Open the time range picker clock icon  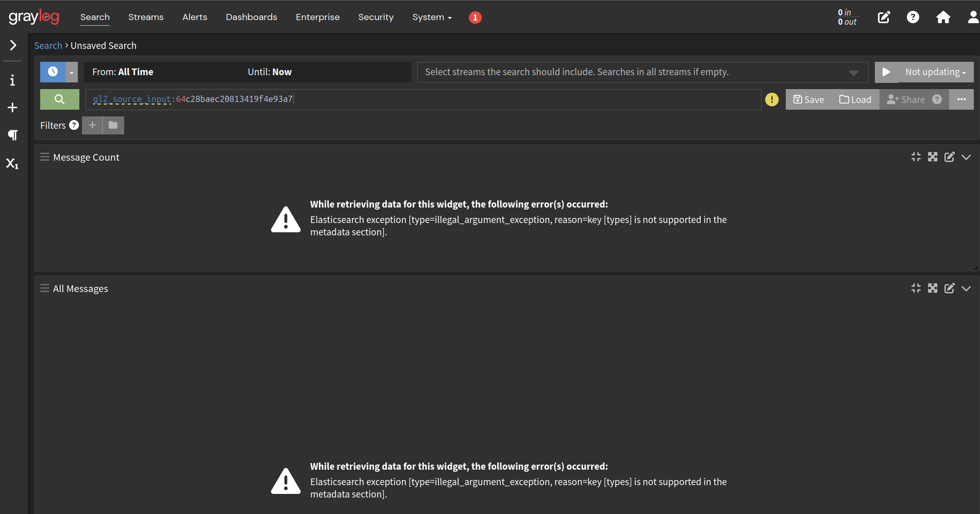tap(53, 72)
